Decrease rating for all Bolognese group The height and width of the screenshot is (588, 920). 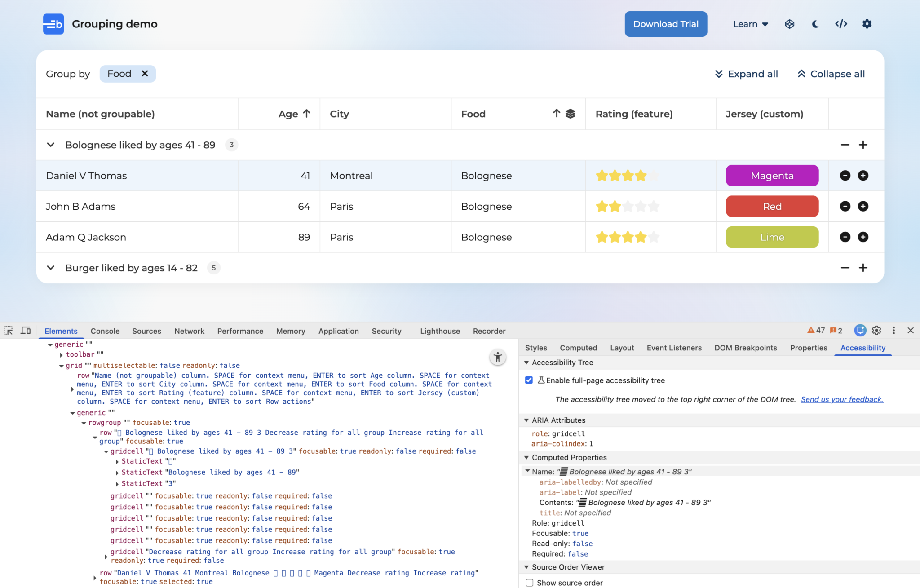point(845,145)
